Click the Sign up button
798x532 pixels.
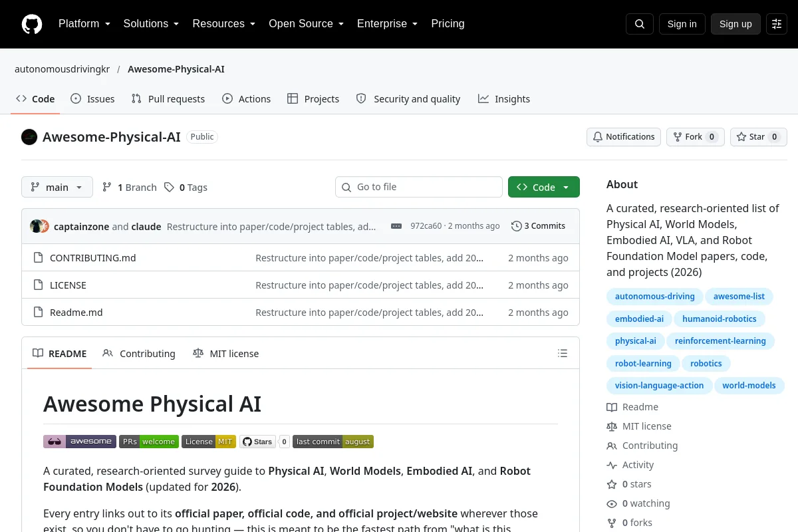(735, 24)
